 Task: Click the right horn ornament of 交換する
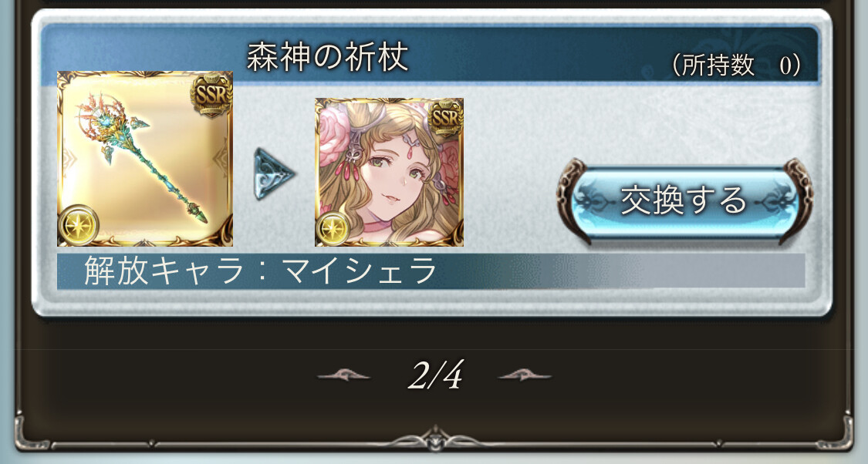pos(796,200)
